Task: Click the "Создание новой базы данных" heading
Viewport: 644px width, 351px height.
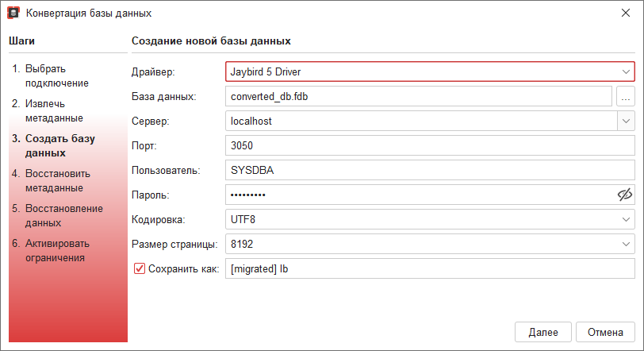Action: click(211, 40)
